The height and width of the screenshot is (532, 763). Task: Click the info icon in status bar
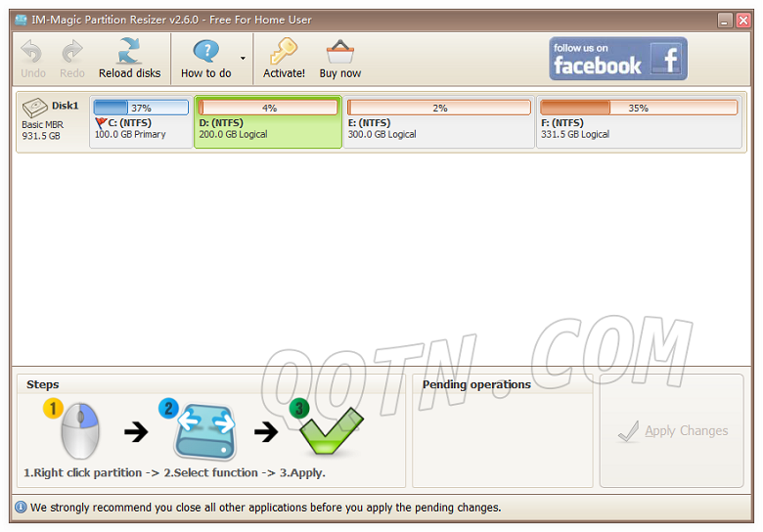21,508
